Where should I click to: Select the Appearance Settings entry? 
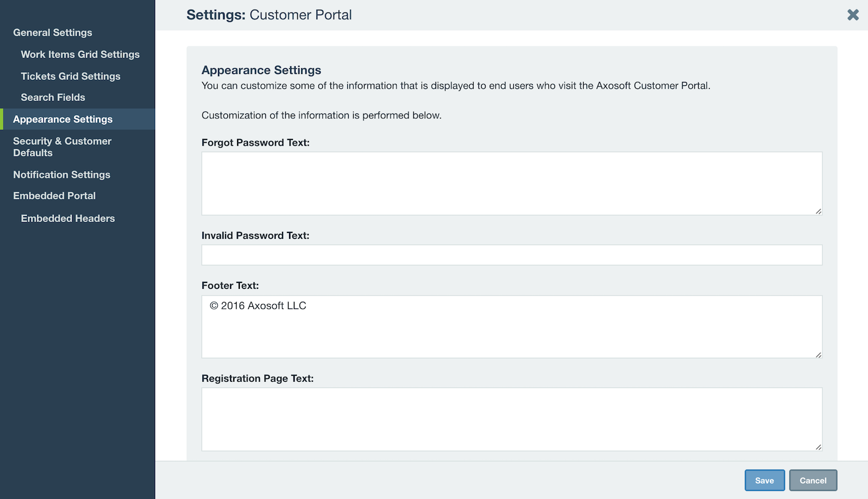(x=63, y=119)
